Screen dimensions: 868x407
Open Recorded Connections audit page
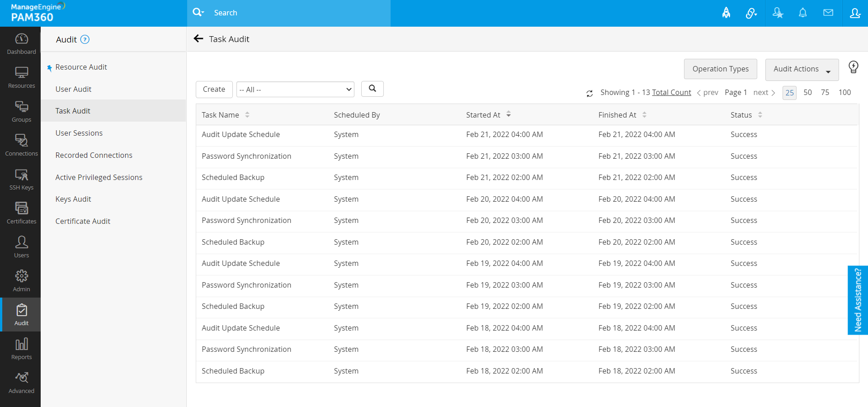point(94,155)
